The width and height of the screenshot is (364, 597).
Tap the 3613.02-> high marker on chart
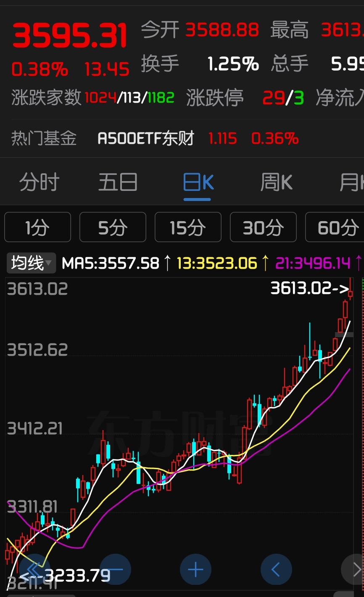coord(310,288)
